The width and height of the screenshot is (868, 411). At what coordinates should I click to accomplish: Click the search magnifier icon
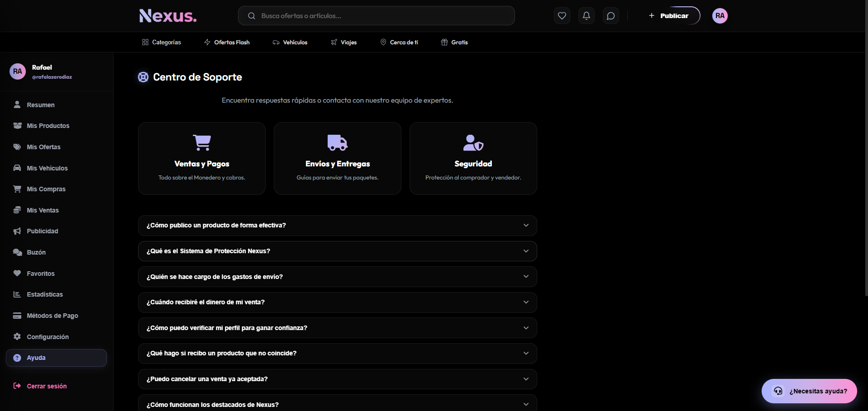[x=252, y=16]
